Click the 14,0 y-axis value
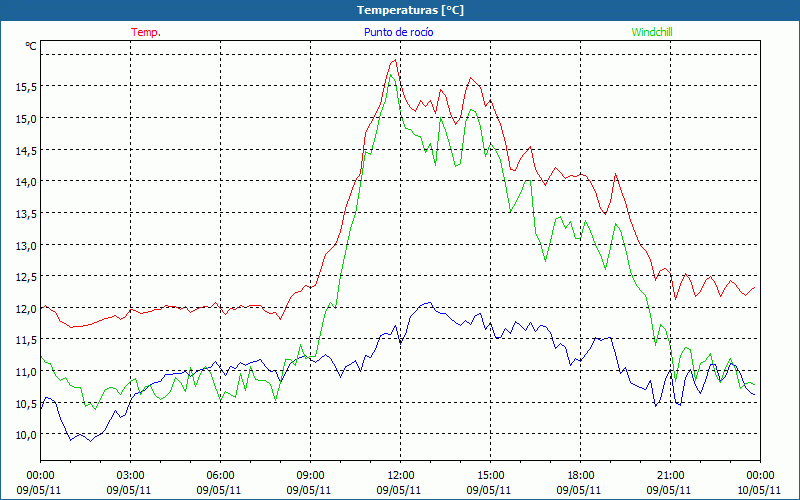800x500 pixels. (x=26, y=182)
